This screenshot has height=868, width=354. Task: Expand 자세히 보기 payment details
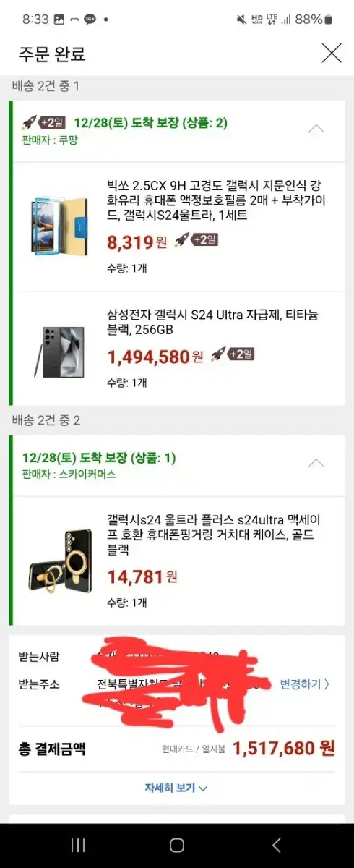coord(176,788)
